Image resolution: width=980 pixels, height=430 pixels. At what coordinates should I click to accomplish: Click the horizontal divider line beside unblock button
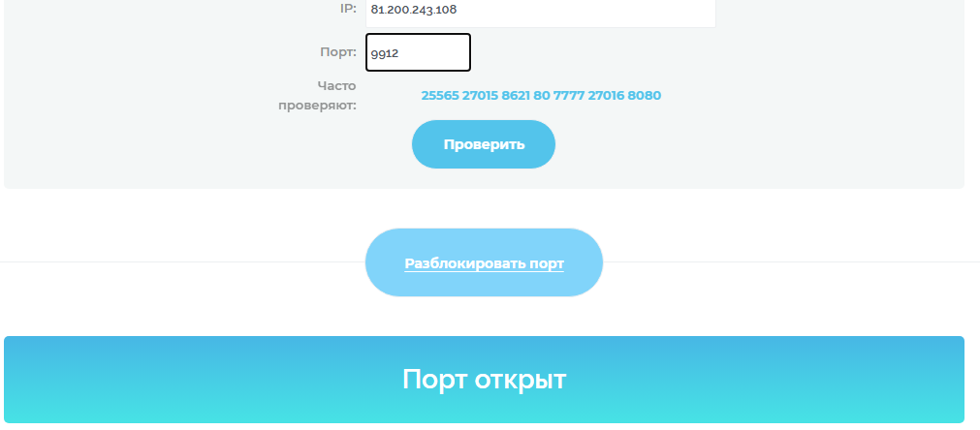(x=181, y=262)
